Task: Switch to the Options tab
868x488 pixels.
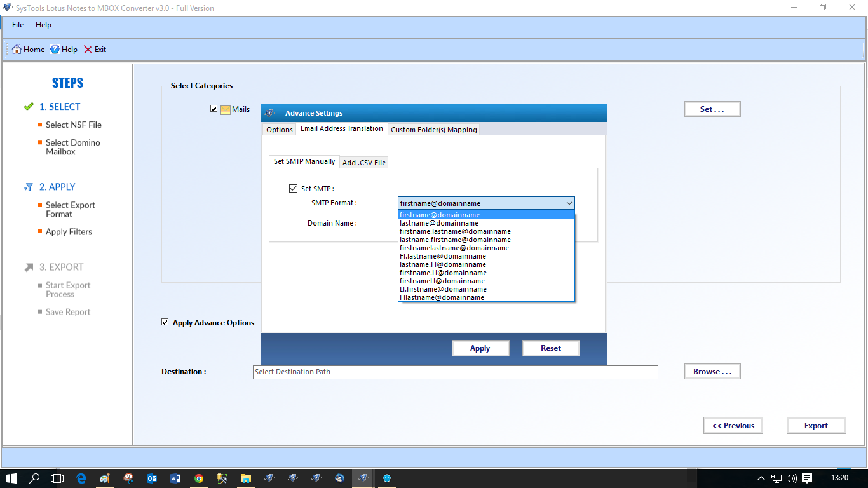Action: pos(280,130)
